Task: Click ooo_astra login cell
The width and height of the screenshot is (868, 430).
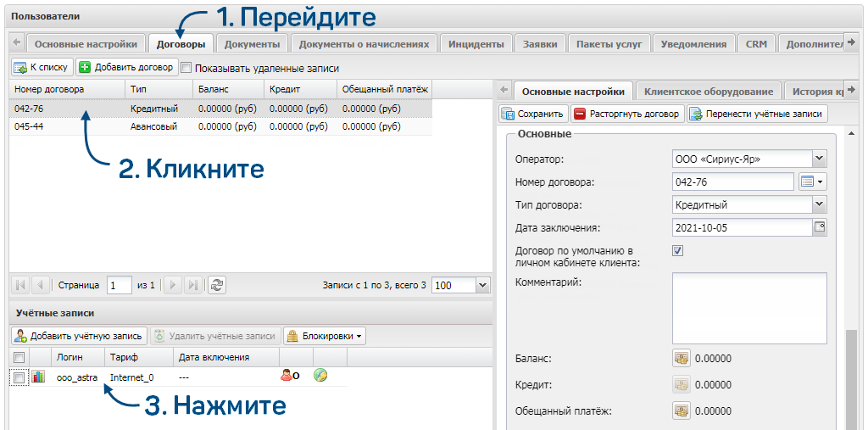Action: click(x=77, y=378)
